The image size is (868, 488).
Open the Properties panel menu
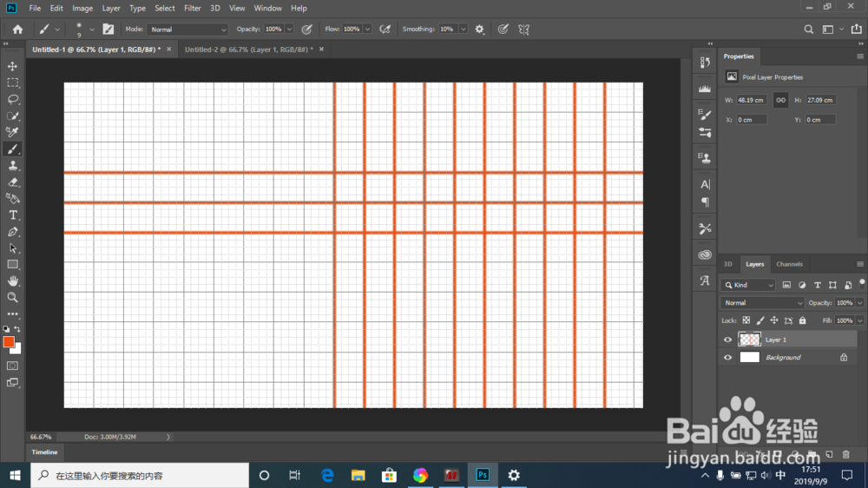pyautogui.click(x=859, y=56)
